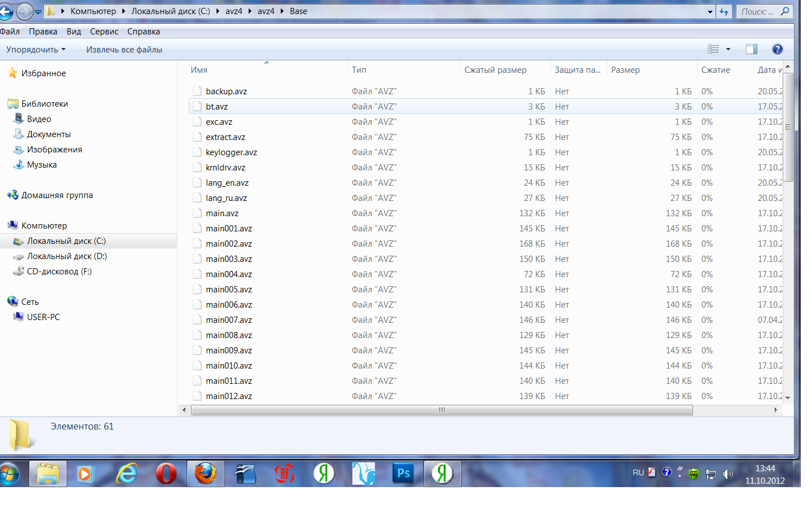
Task: Select the file name keylogger.avz
Action: (231, 152)
